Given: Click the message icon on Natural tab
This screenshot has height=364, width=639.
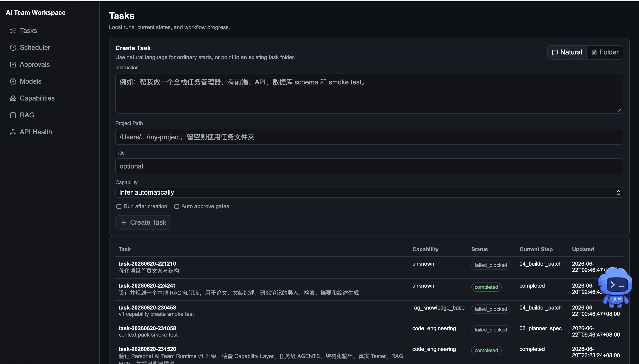Looking at the screenshot, I should tap(555, 52).
